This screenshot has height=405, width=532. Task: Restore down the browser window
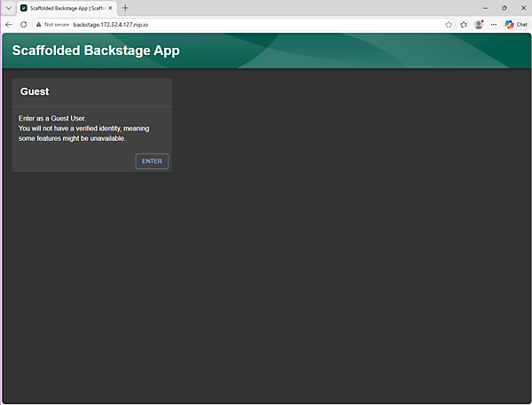click(504, 8)
